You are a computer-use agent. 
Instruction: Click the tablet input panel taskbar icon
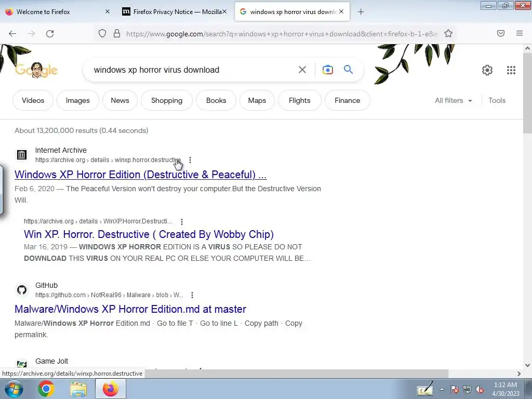[425, 389]
